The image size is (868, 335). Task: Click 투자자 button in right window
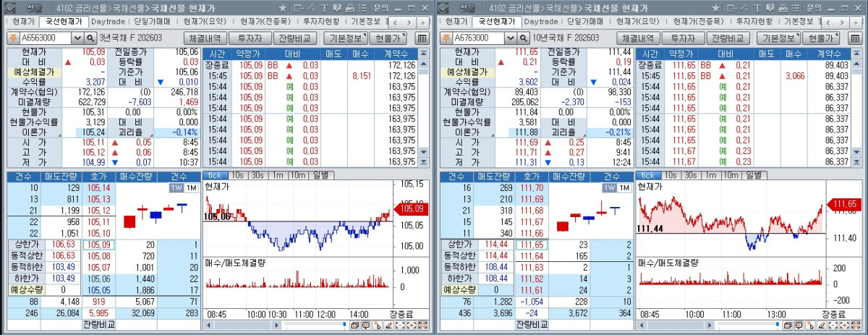click(x=684, y=38)
